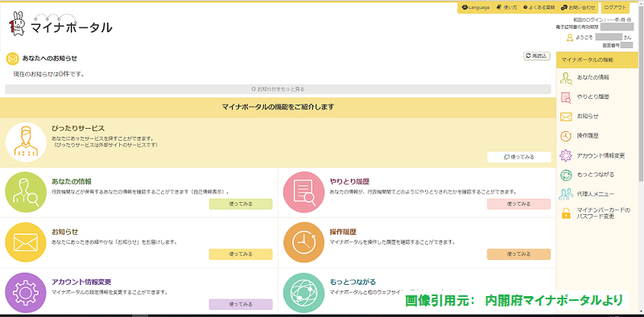Image resolution: width=644 pixels, height=317 pixels.
Task: Click the ぴったりサービス person icon
Action: click(26, 142)
